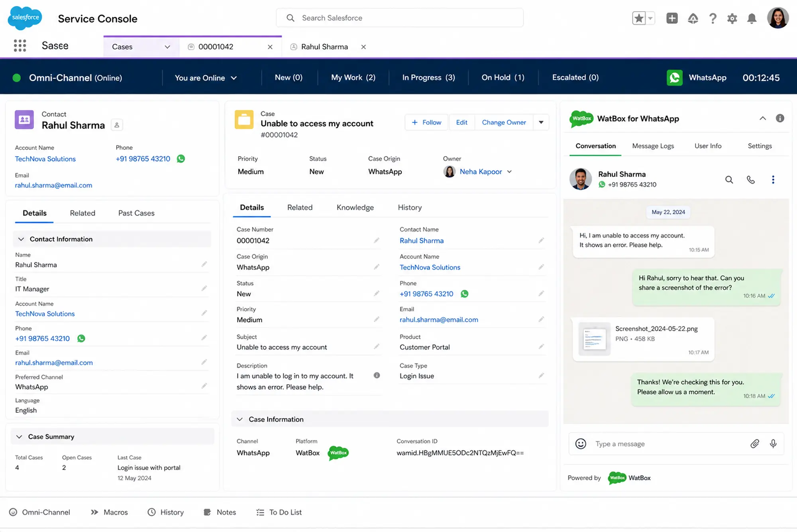Collapse the Case Information section

tap(239, 419)
